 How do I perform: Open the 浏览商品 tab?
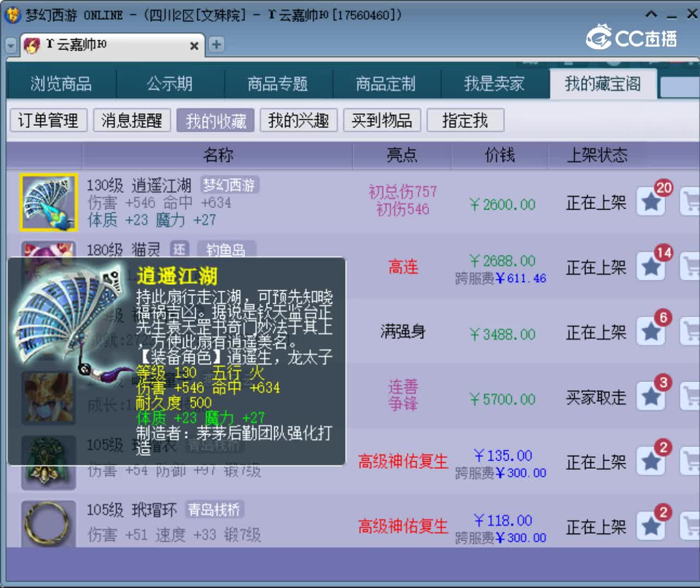61,84
